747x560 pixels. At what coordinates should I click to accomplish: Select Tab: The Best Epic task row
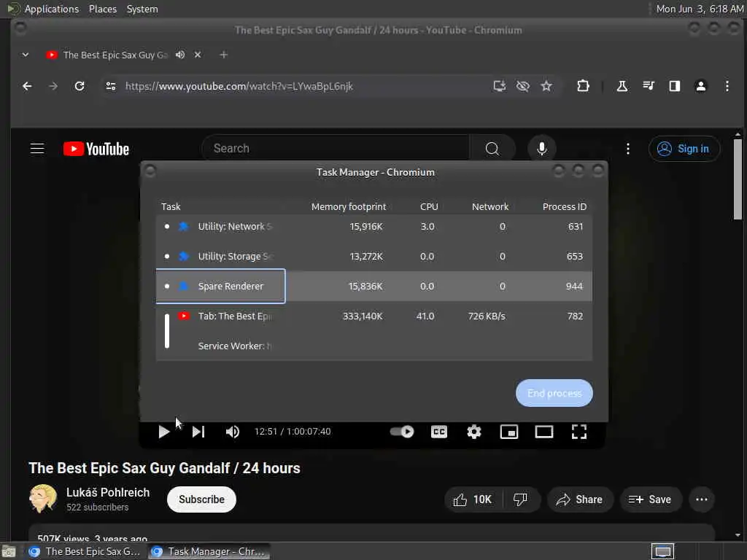(x=374, y=316)
